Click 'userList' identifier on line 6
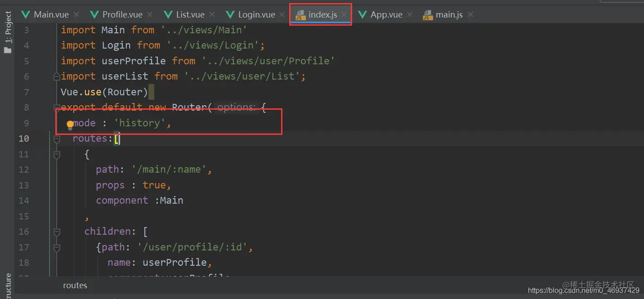The height and width of the screenshot is (299, 644). [x=125, y=76]
